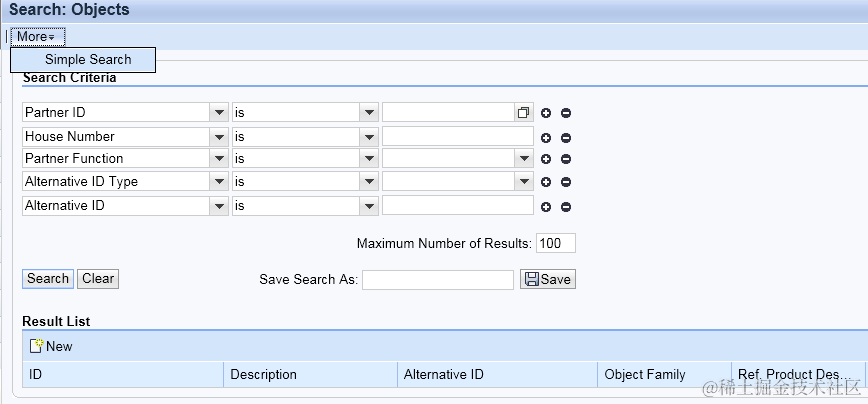Screen dimensions: 868x404
Task: Remove the Partner ID criterion row
Action: [566, 113]
